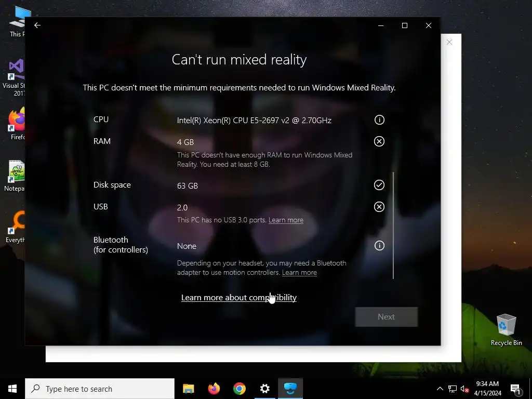Image resolution: width=532 pixels, height=399 pixels.
Task: Click the requirements list scrollbar
Action: point(393,225)
